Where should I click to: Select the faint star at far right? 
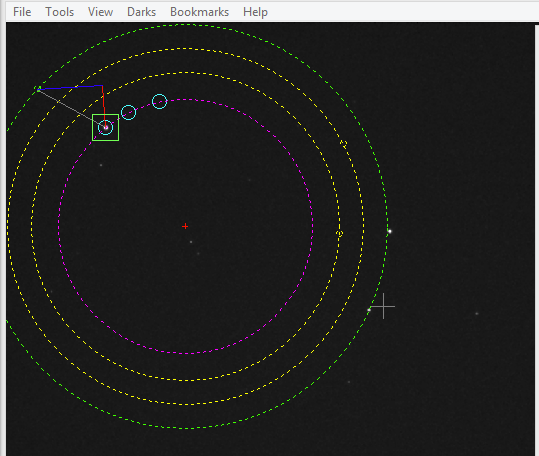[476, 313]
